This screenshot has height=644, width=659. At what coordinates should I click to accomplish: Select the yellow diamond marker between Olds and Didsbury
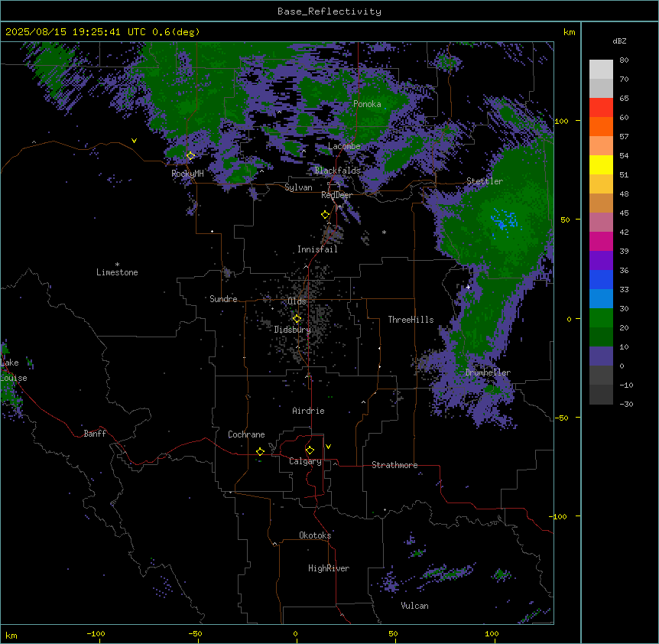[297, 318]
